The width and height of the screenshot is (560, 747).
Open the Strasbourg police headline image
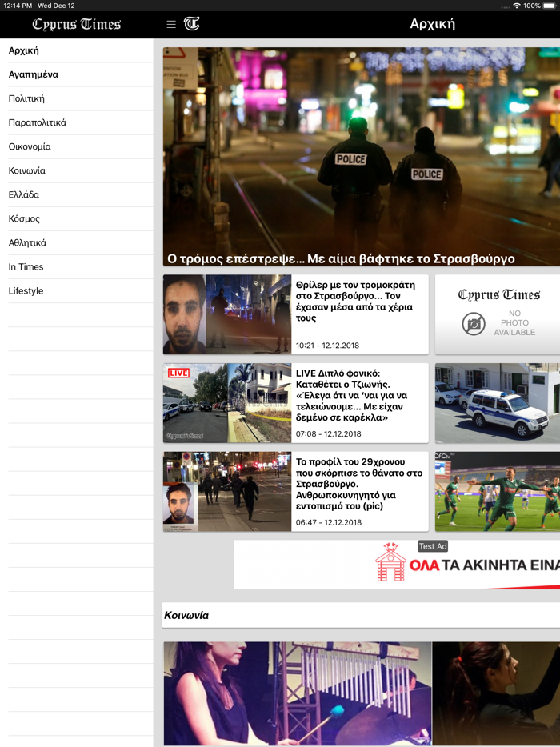(x=362, y=156)
